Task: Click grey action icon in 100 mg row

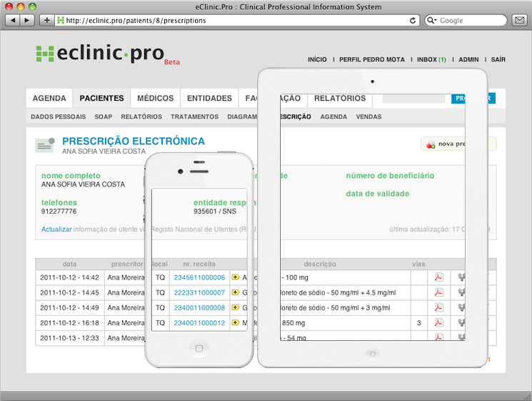Action: pyautogui.click(x=461, y=277)
